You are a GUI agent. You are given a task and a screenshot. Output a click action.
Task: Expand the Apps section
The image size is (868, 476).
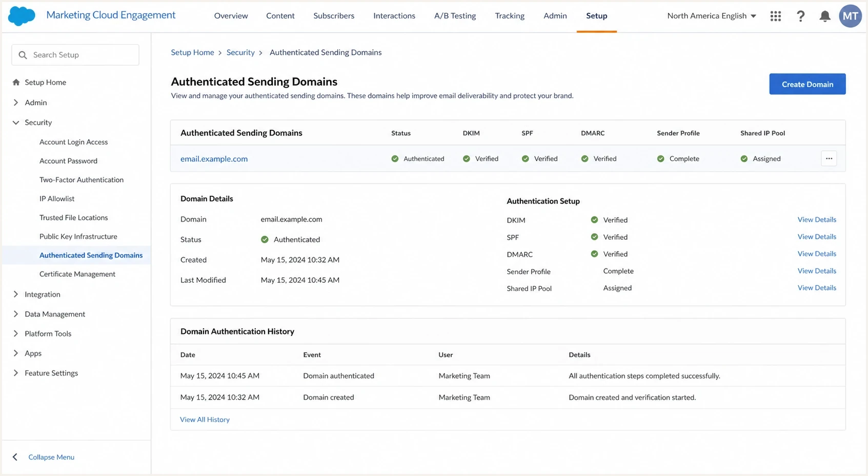(15, 354)
